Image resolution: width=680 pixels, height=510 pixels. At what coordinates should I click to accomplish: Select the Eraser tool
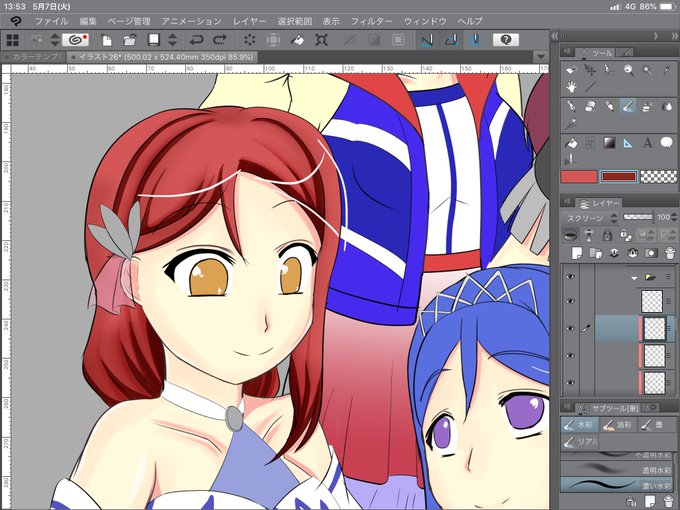[590, 106]
